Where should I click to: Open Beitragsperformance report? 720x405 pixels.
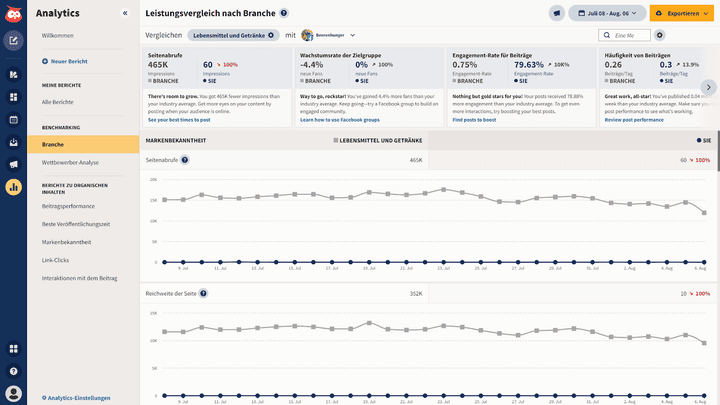68,205
